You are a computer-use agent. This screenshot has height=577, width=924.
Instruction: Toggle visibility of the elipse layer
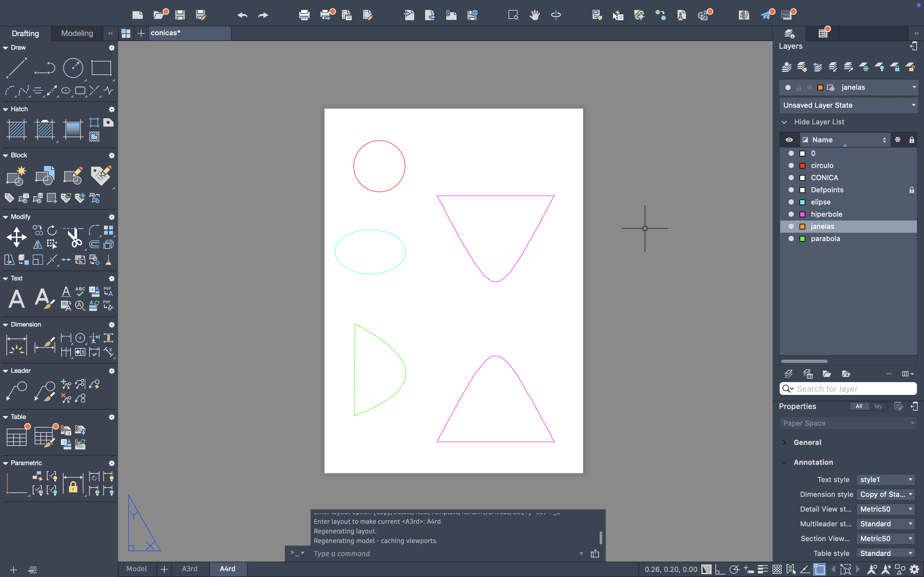point(791,202)
